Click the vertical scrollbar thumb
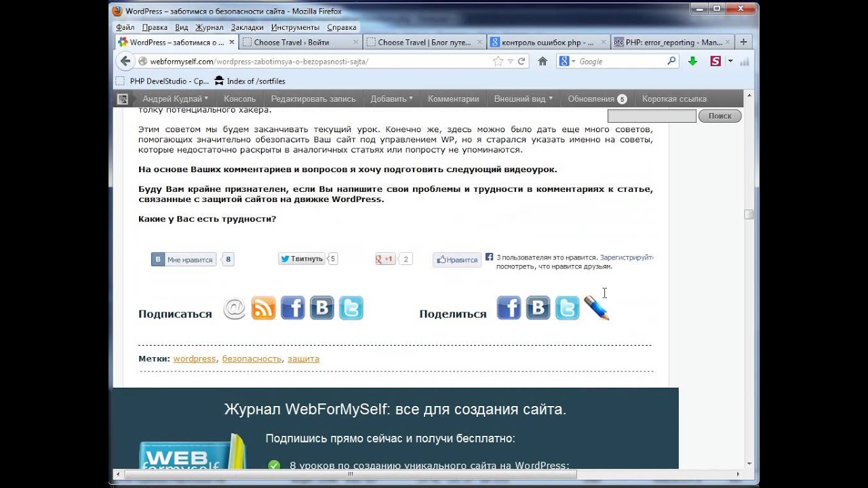Screen dimensions: 868x488 point(749,214)
